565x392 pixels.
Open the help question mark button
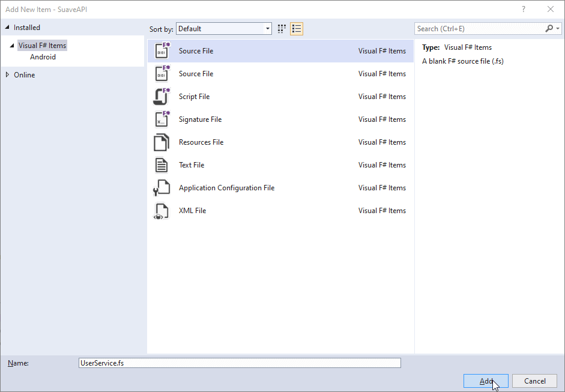pos(524,10)
